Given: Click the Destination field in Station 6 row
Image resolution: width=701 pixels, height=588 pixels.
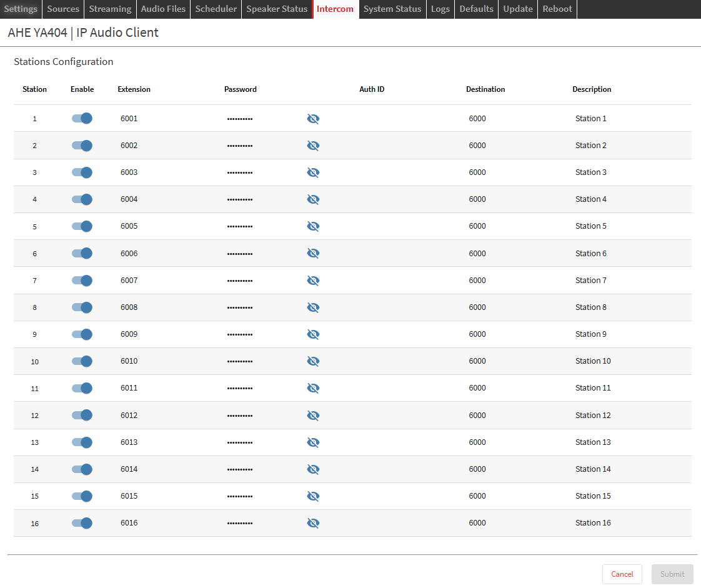Looking at the screenshot, I should [x=512, y=254].
